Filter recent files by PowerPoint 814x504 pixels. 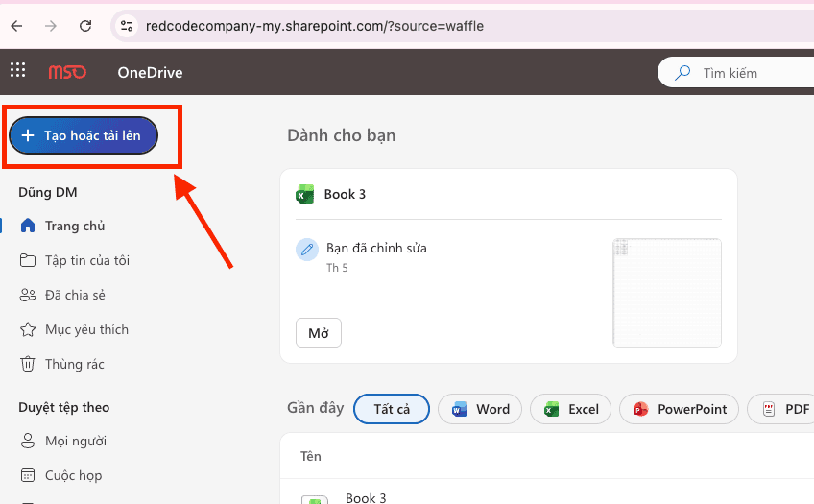tap(679, 409)
